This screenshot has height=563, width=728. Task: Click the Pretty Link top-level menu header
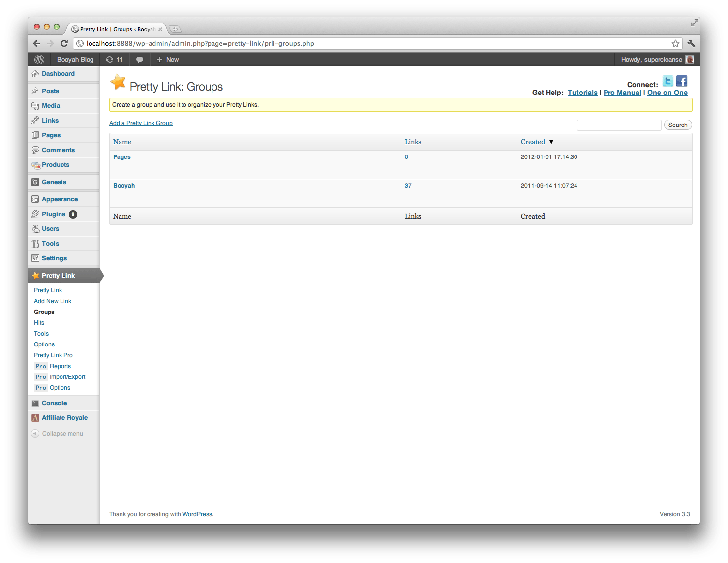(64, 276)
